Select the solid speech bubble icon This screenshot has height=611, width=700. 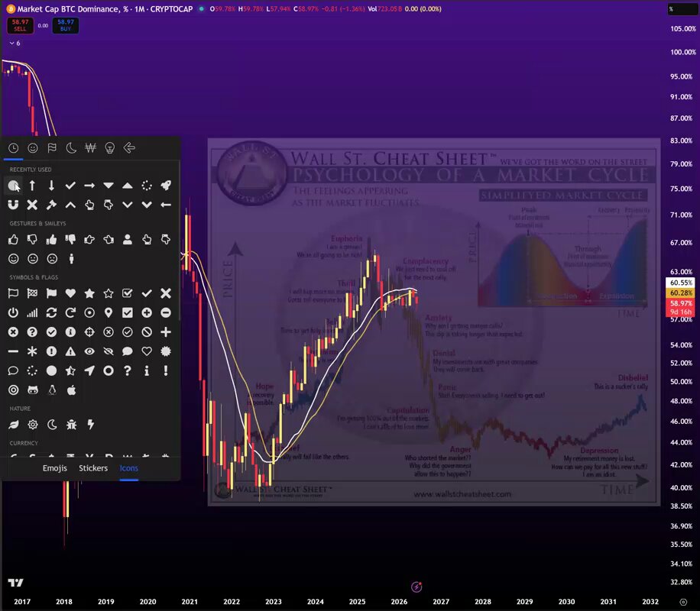pyautogui.click(x=127, y=351)
